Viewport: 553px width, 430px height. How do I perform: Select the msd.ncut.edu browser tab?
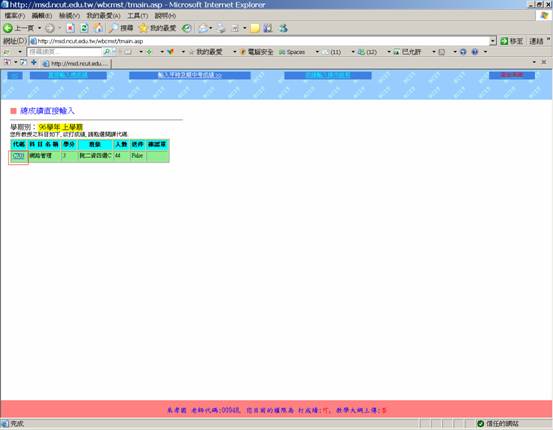click(76, 63)
